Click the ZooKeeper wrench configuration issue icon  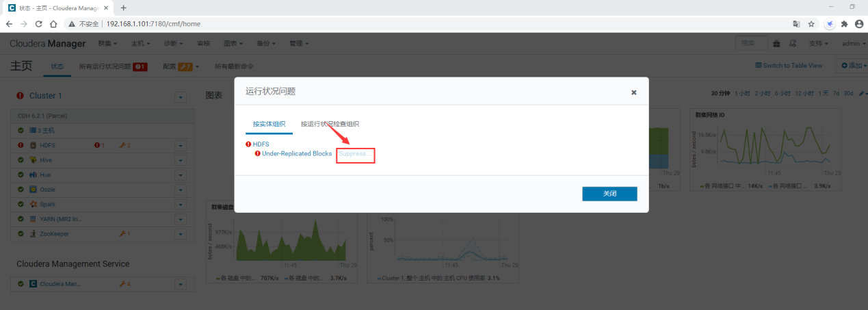pos(124,234)
